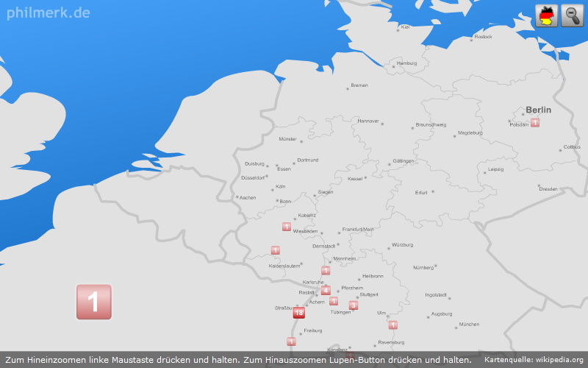The image size is (588, 368).
Task: Select the 1 marker below Mannheim
Action: click(x=326, y=271)
